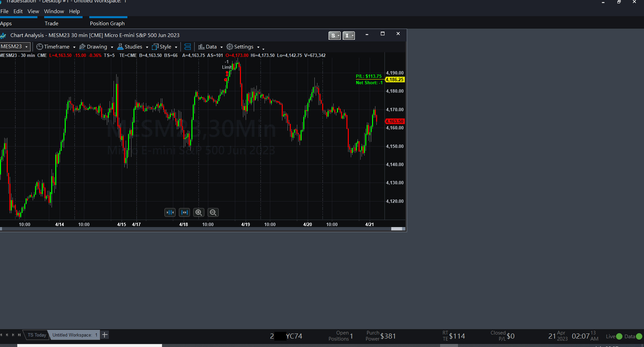Expand the Drawing dropdown arrow
This screenshot has width=644, height=347.
(x=112, y=47)
